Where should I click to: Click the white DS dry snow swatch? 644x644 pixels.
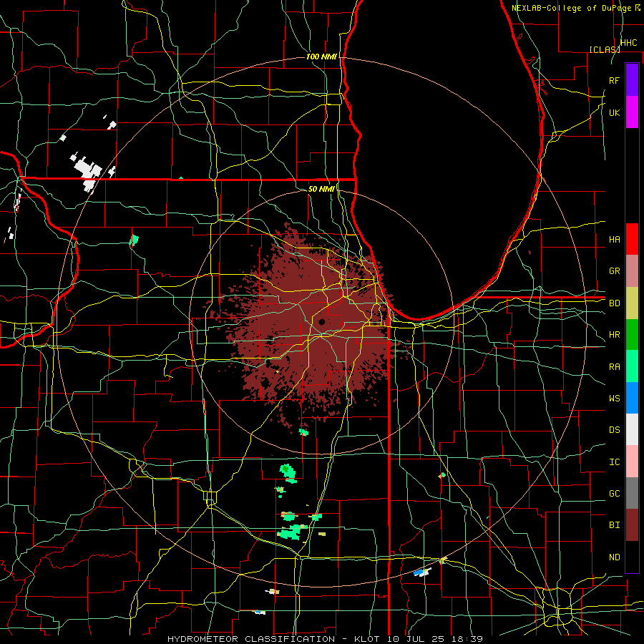point(632,430)
